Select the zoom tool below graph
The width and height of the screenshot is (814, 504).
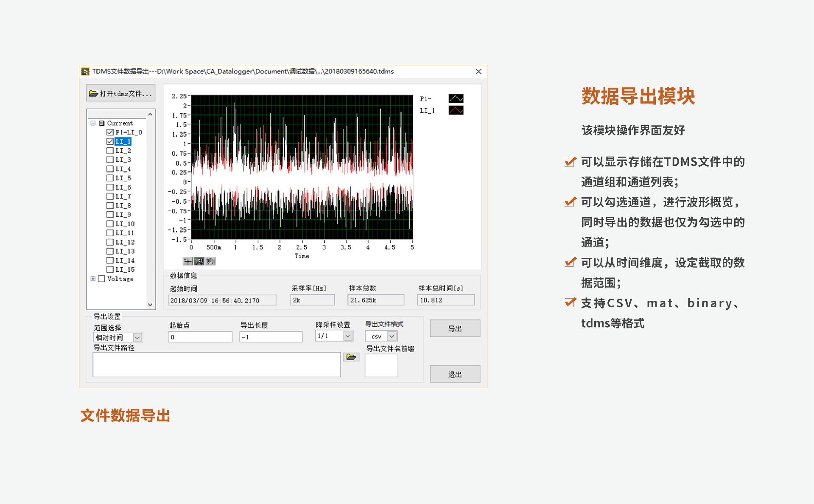point(199,261)
